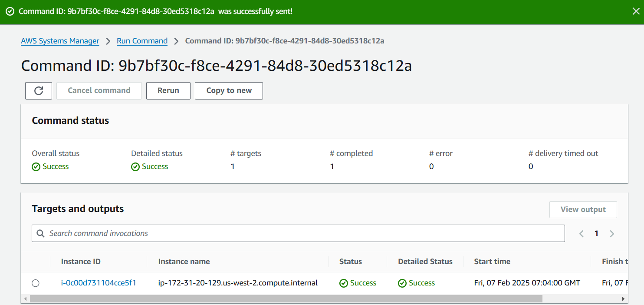
Task: Click the View output button
Action: pos(583,209)
